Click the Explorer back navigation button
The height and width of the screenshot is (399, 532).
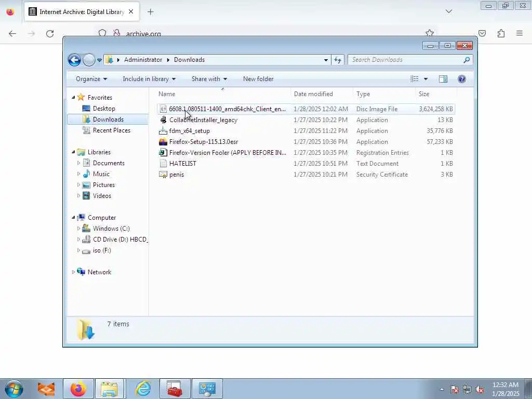point(74,60)
